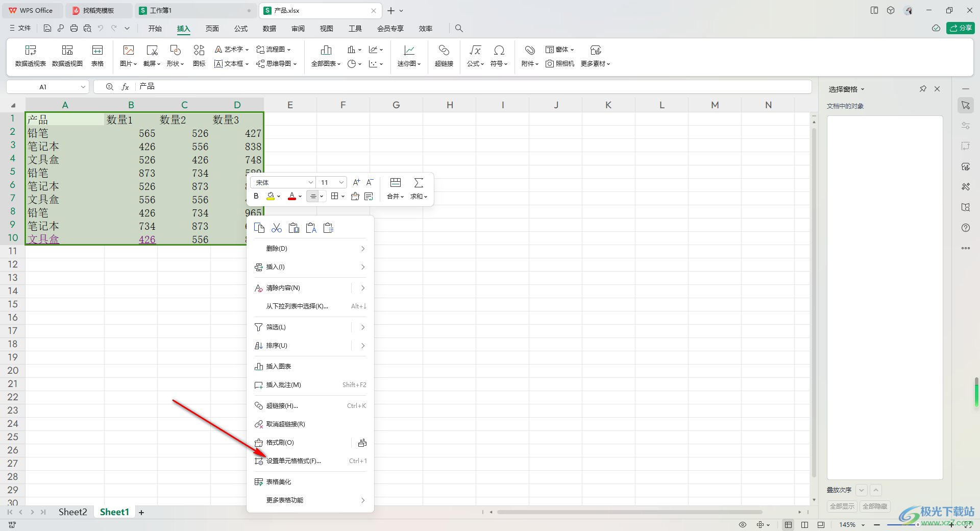The width and height of the screenshot is (980, 531).
Task: Toggle center alignment in the mini toolbar
Action: tap(313, 196)
